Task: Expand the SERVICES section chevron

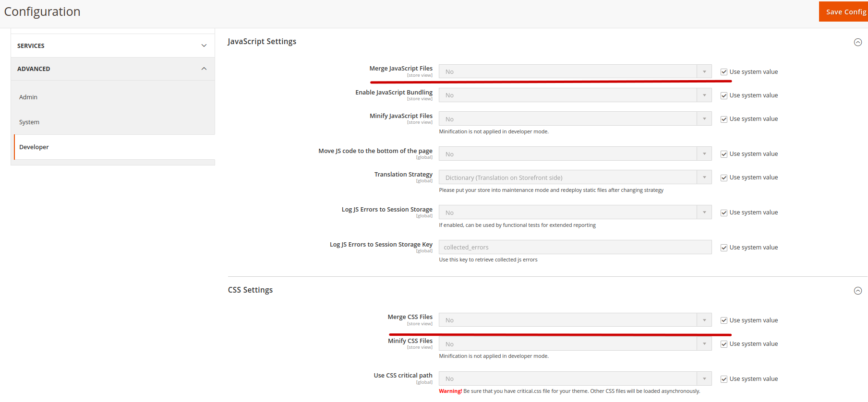Action: (204, 46)
